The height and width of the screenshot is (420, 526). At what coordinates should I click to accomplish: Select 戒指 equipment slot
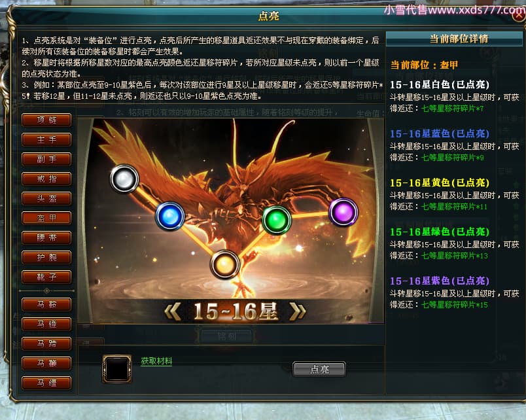tap(46, 179)
